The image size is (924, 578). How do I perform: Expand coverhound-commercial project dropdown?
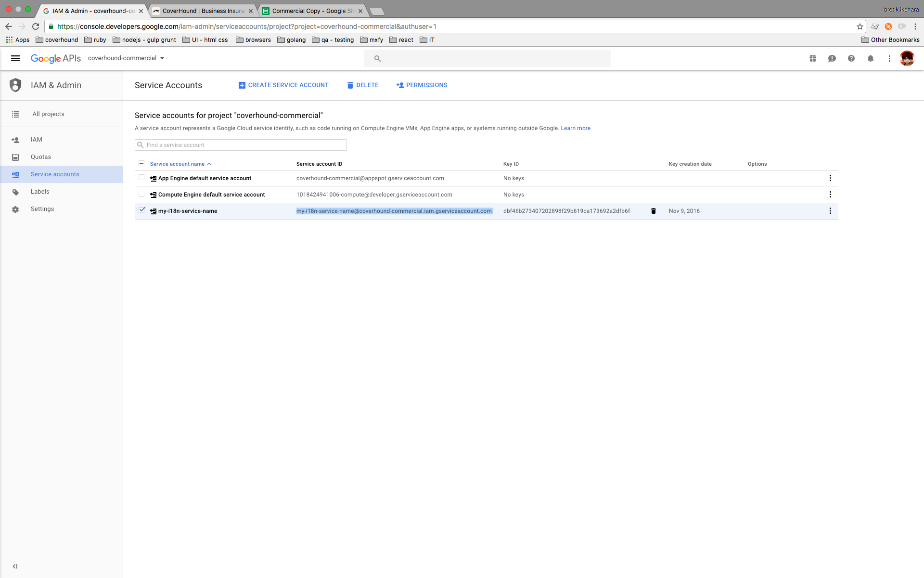126,58
